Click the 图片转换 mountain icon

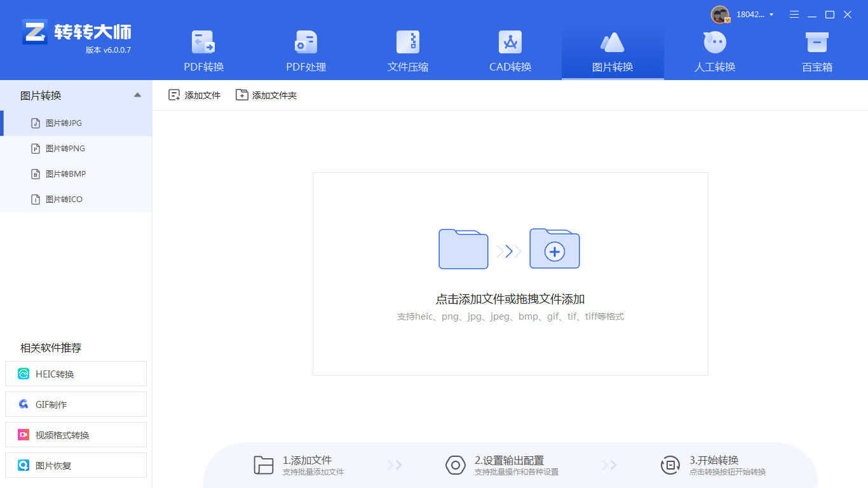tap(613, 43)
